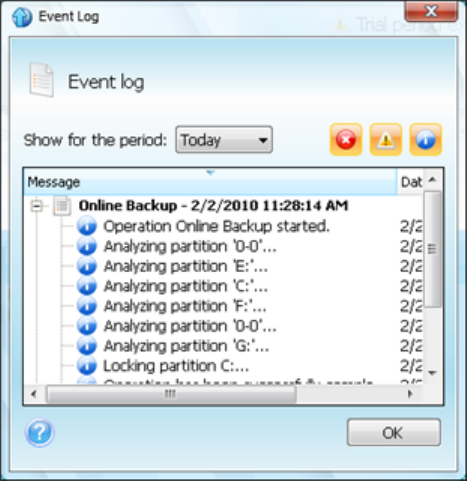Click the Event Log title bar app icon
The height and width of the screenshot is (481, 467).
[x=22, y=17]
